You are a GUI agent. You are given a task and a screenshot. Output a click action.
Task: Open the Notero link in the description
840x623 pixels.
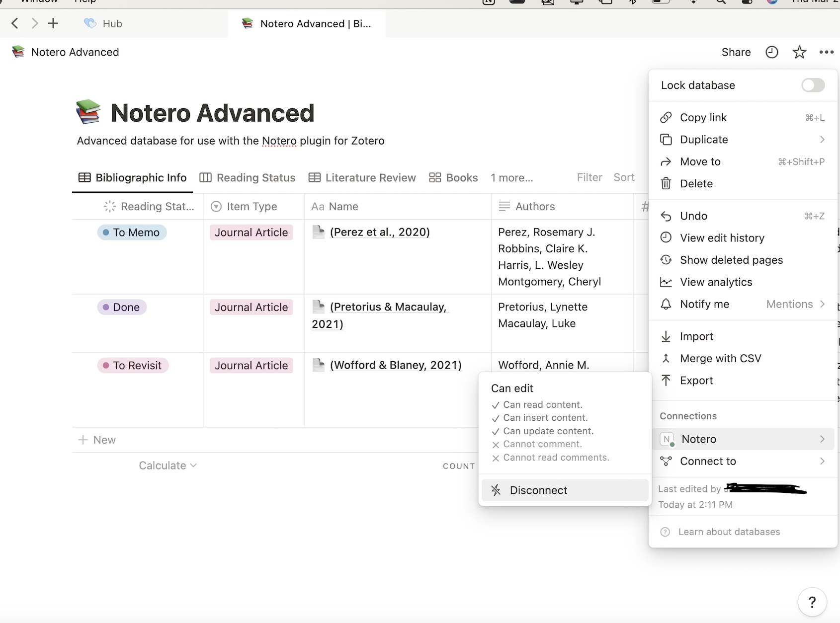(x=279, y=141)
